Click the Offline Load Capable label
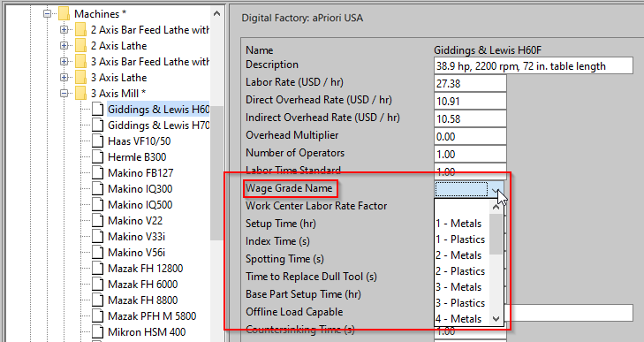 click(294, 312)
